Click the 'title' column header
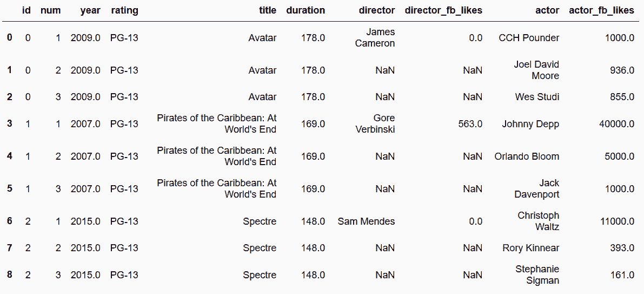This screenshot has height=294, width=644. 268,11
